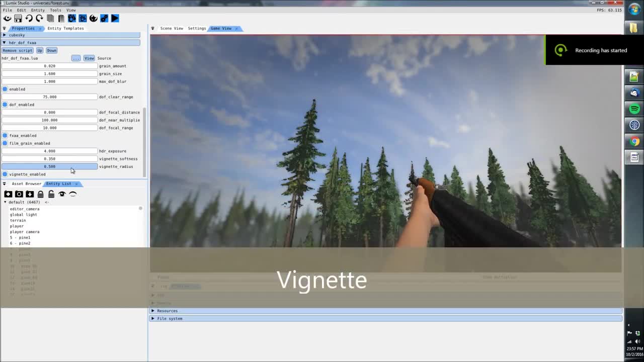The height and width of the screenshot is (362, 644).
Task: Undo the last action
Action: (x=29, y=19)
